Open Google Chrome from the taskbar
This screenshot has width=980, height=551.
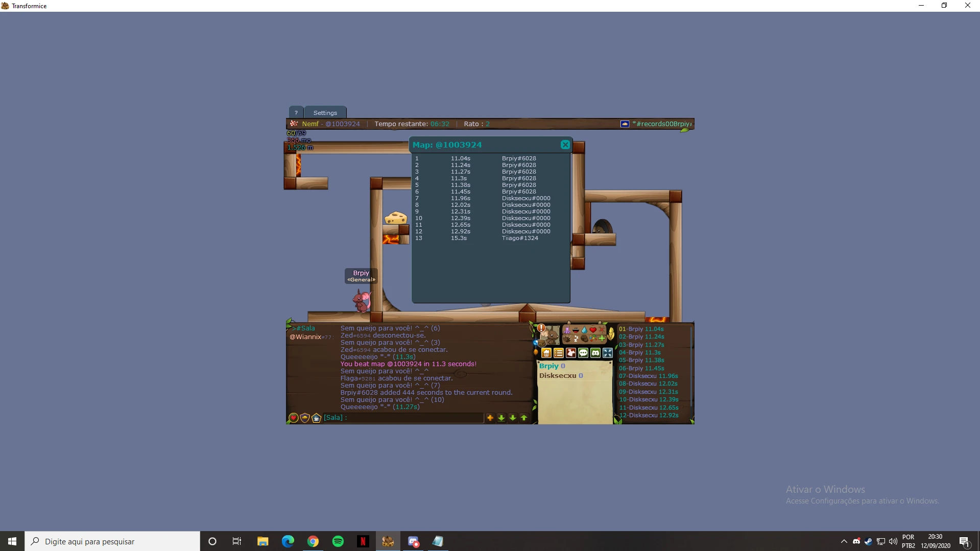pos(313,541)
